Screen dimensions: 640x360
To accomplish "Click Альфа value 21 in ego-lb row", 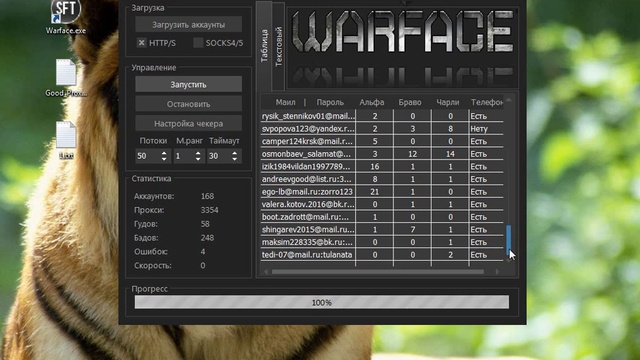I will coord(375,192).
